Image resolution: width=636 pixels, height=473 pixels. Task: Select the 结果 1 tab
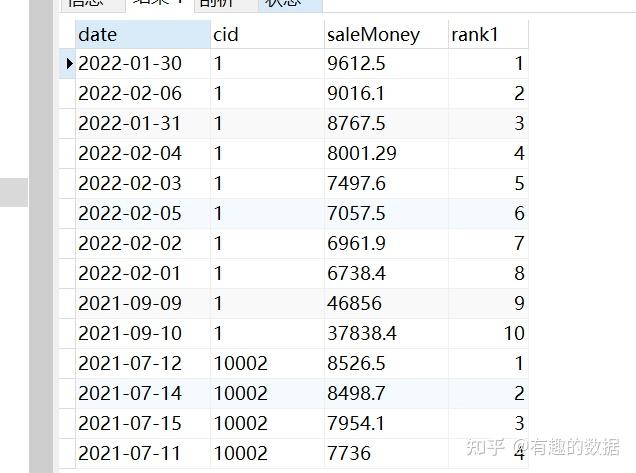tap(159, 4)
